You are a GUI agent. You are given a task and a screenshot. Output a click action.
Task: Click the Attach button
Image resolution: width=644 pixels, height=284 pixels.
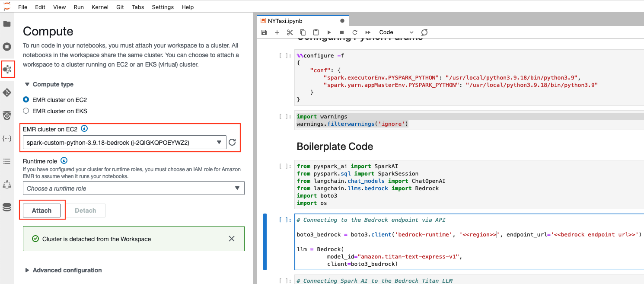point(41,211)
